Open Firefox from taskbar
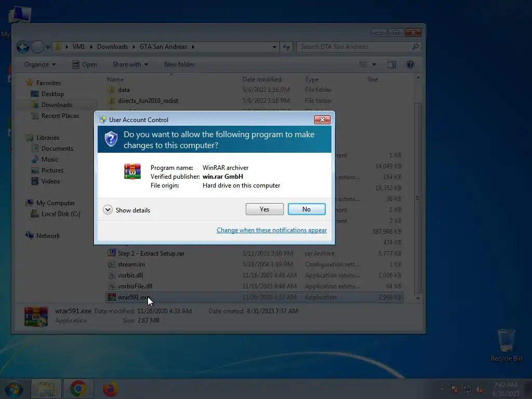Viewport: 532px width, 399px height. coord(110,389)
